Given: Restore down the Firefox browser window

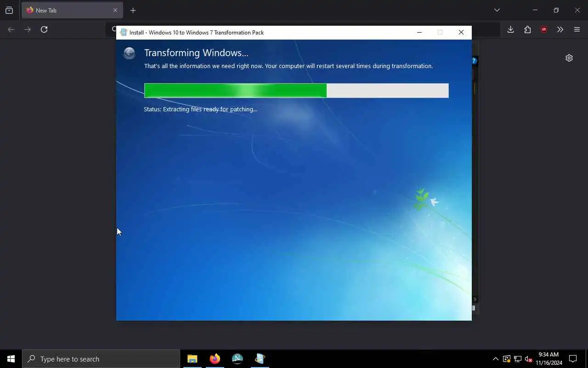Looking at the screenshot, I should coord(556,10).
